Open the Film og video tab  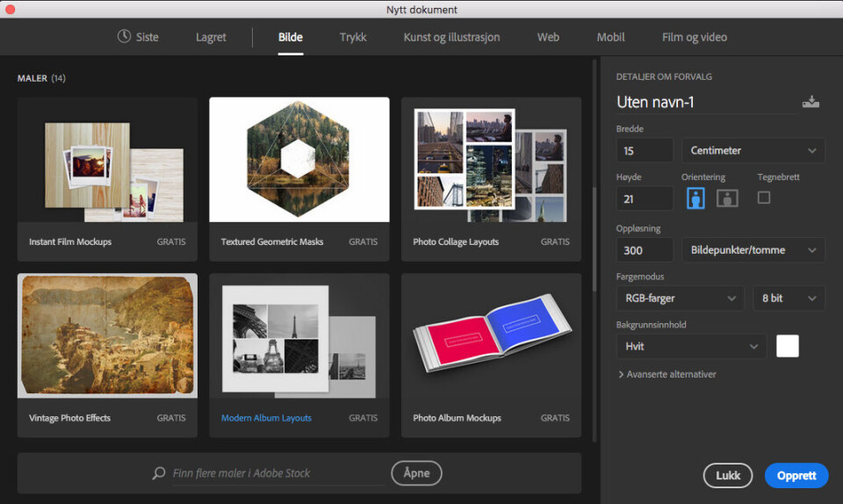pos(694,37)
